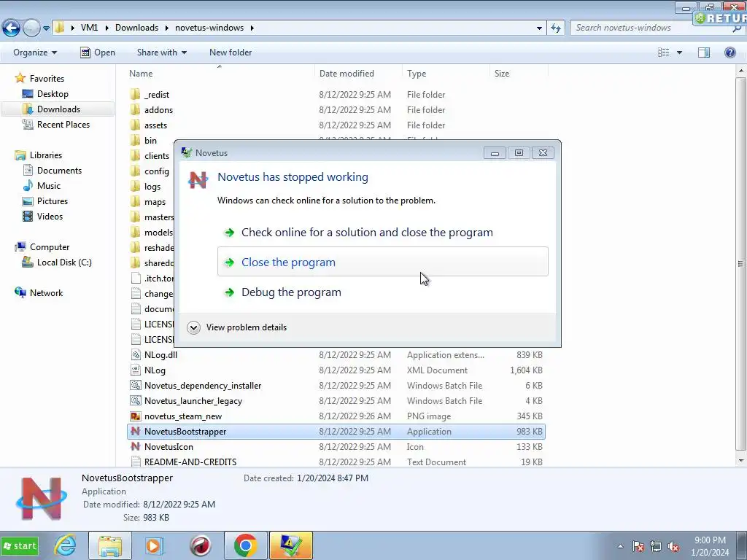Open the Documents library
The image size is (747, 560).
pyautogui.click(x=59, y=171)
